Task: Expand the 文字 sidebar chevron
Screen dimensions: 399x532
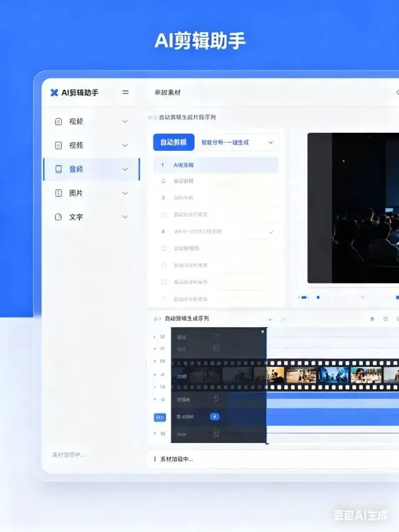Action: pos(125,217)
